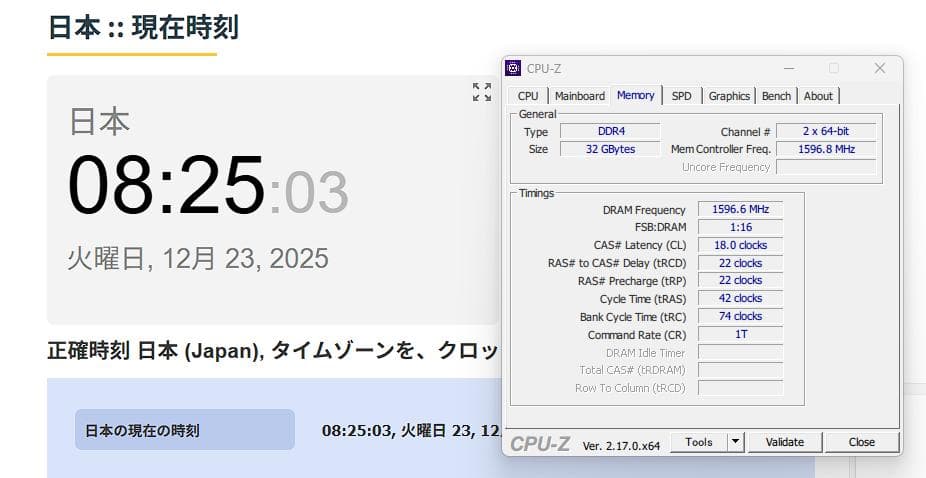Switch to the Graphics tab
The height and width of the screenshot is (478, 926).
click(729, 96)
